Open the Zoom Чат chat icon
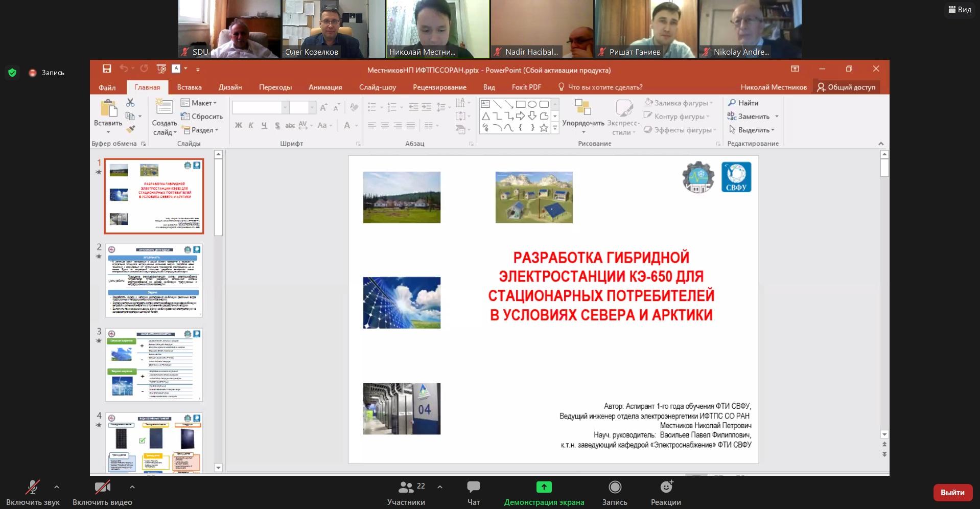The height and width of the screenshot is (509, 980). tap(473, 487)
